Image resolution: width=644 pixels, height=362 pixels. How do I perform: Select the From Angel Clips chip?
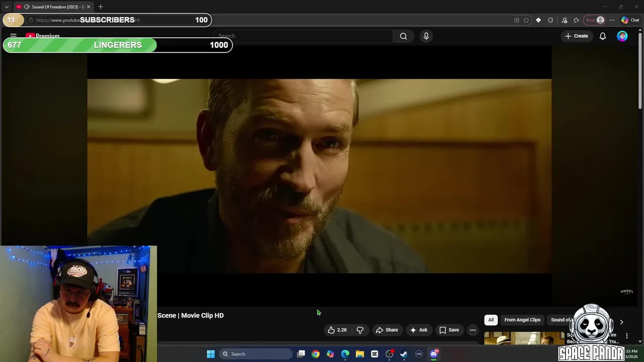(522, 320)
